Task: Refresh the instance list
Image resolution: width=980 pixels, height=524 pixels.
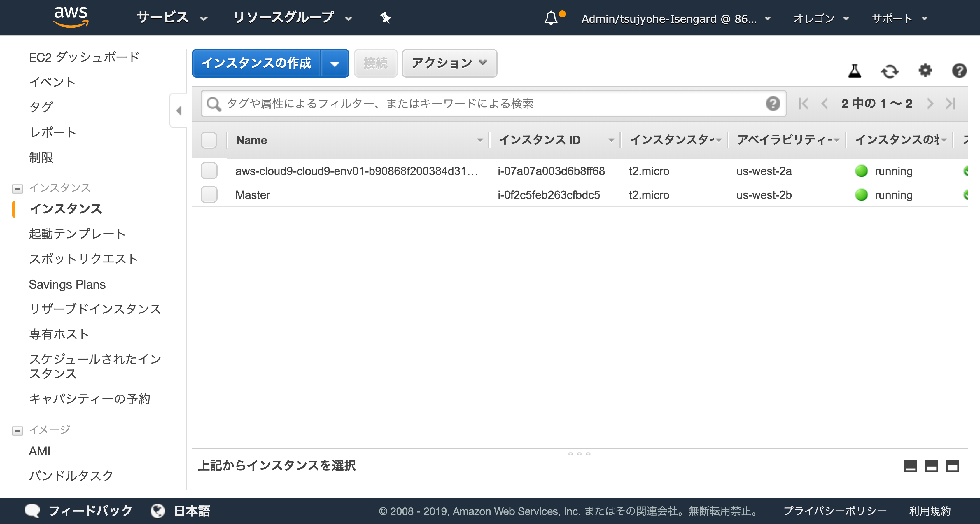Action: [x=890, y=71]
